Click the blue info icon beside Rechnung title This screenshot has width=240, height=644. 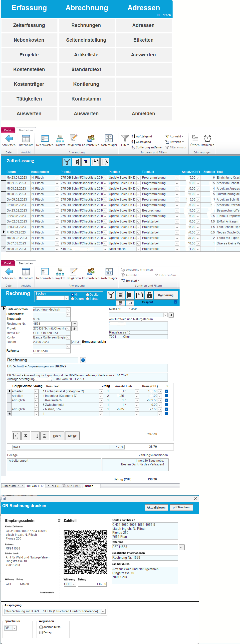(83, 360)
